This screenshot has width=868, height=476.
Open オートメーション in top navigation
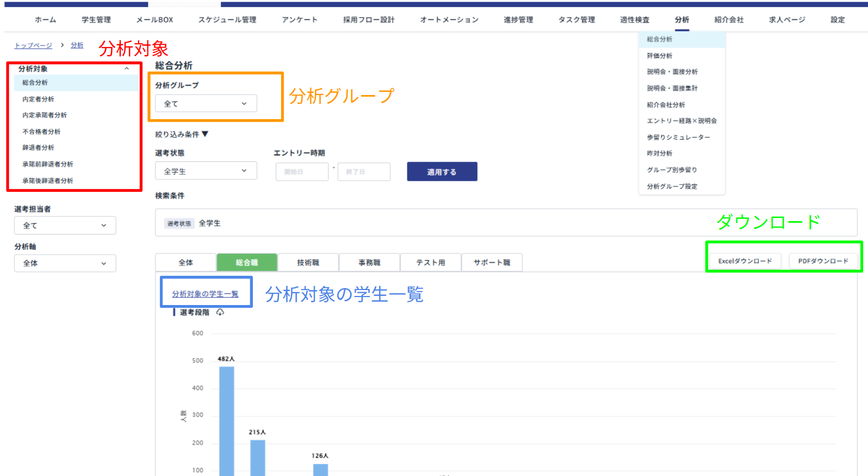449,20
